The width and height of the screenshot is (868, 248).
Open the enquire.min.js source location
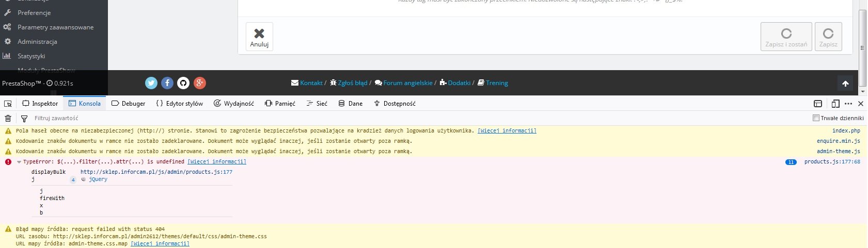click(x=839, y=141)
